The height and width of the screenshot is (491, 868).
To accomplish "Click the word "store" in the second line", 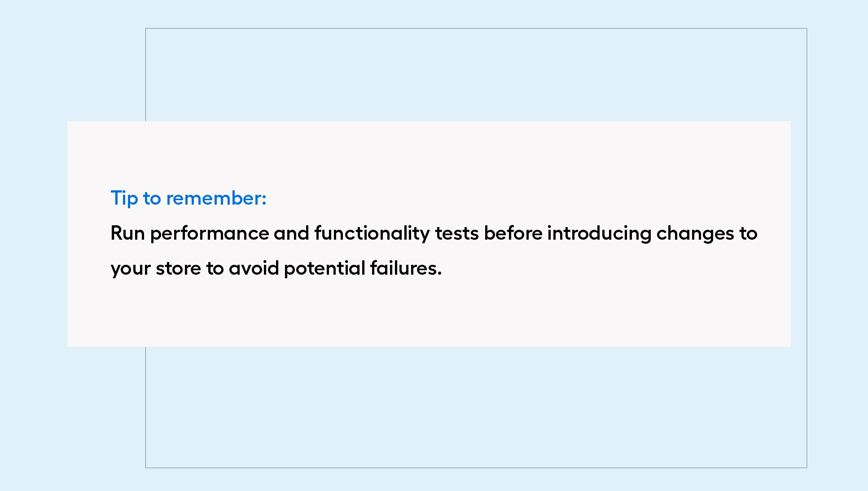I will coord(179,268).
